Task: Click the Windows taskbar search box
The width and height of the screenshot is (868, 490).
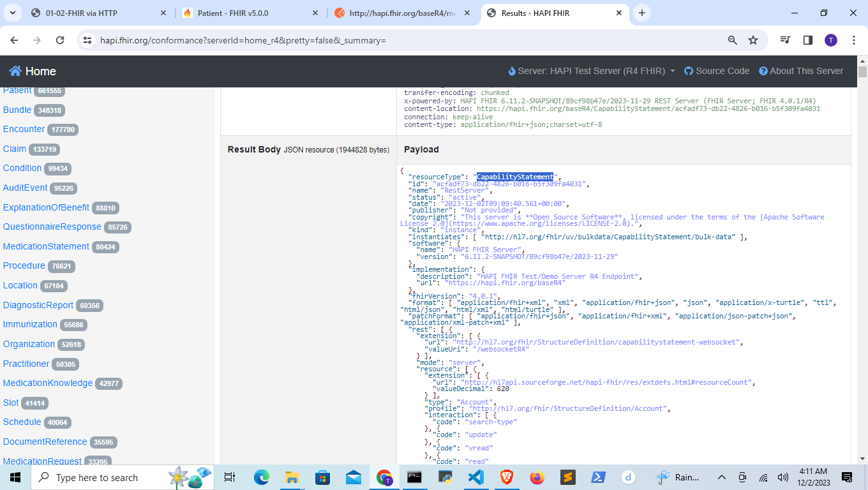Action: point(123,477)
